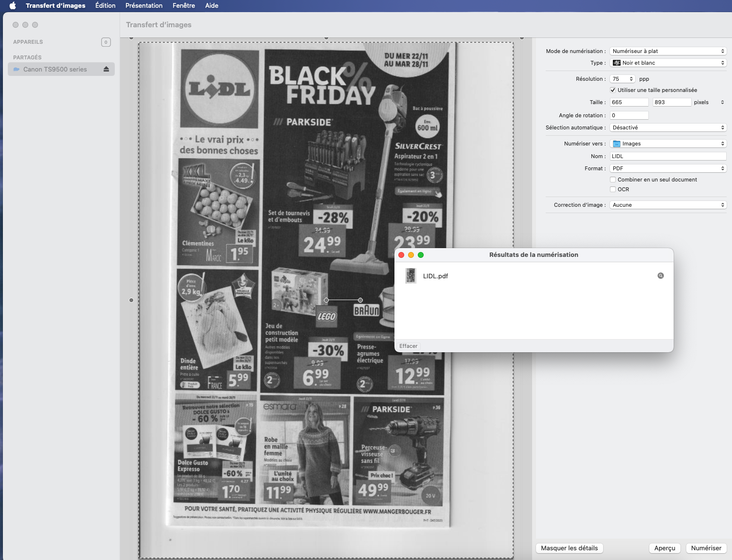Screen dimensions: 732x560
Task: Open the Résolution dropdown set to 75
Action: (x=623, y=79)
